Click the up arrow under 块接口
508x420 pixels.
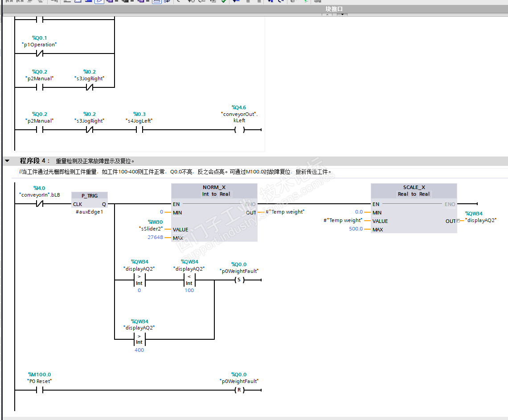point(327,15)
